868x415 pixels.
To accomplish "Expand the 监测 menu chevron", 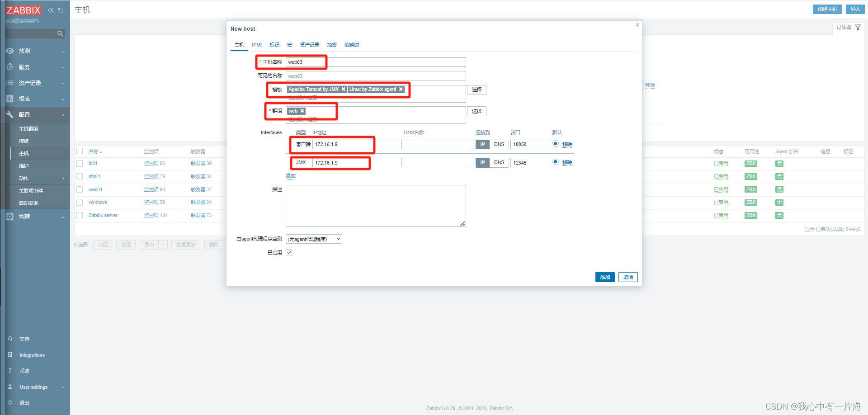I will 63,52.
